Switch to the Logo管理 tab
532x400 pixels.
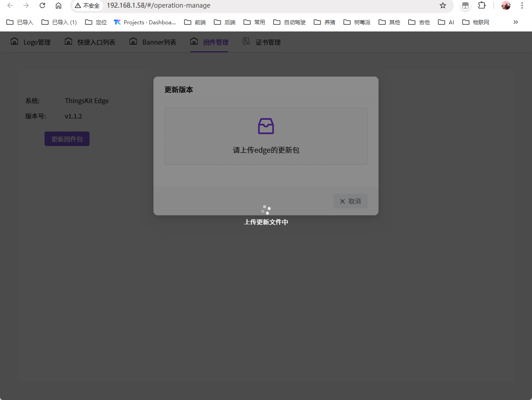coord(31,42)
